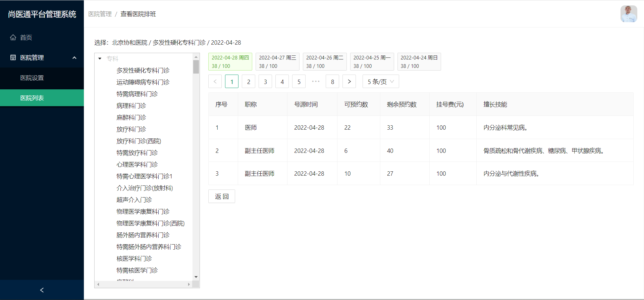Click the next page arrow
This screenshot has width=644, height=300.
tap(349, 81)
